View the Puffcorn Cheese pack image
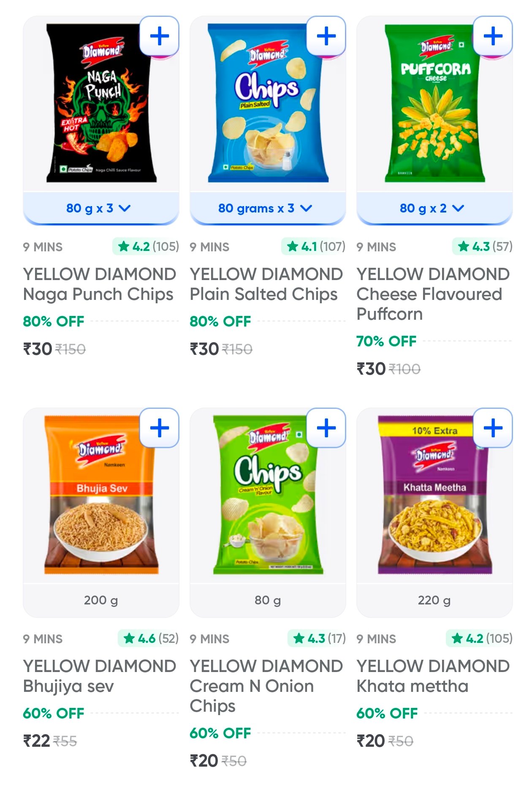Image resolution: width=532 pixels, height=789 pixels. pyautogui.click(x=434, y=103)
